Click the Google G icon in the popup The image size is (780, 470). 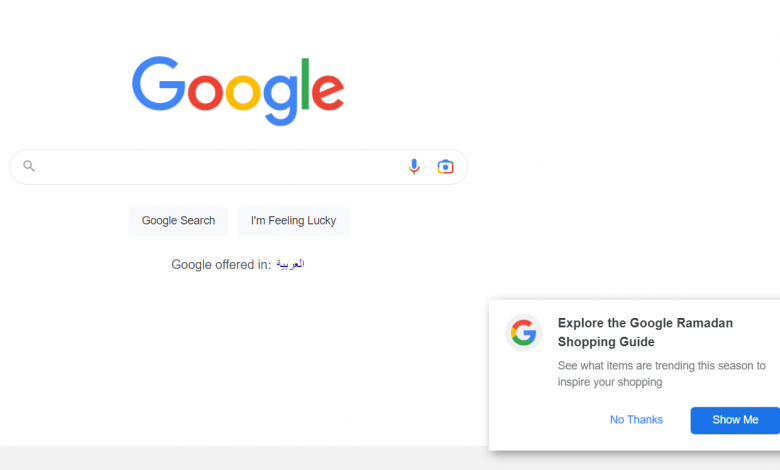(523, 333)
